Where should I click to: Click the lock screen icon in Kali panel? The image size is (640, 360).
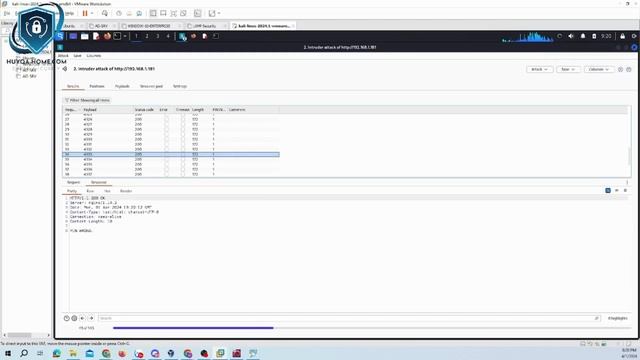tap(622, 36)
